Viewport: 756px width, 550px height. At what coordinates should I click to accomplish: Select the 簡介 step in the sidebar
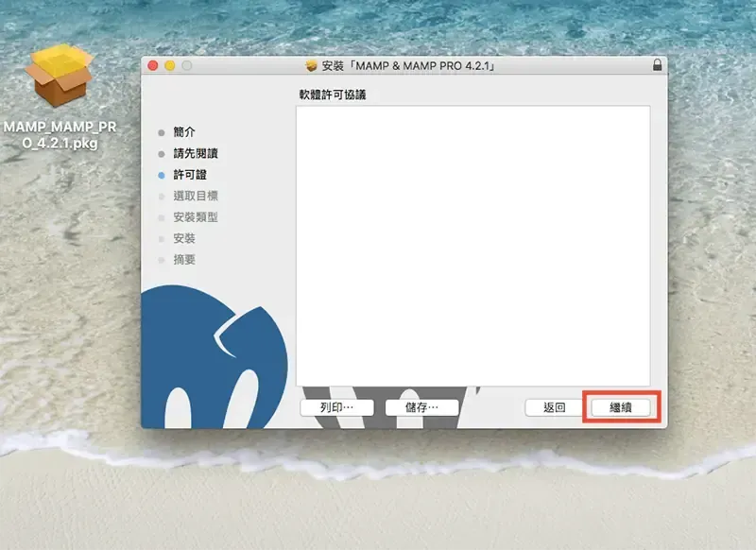click(x=184, y=131)
